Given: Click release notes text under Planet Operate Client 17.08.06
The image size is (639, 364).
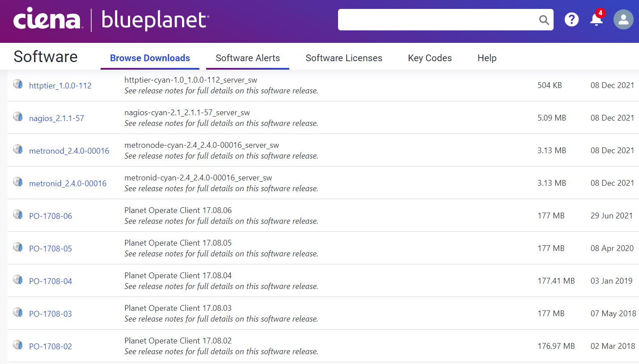Looking at the screenshot, I should (221, 221).
